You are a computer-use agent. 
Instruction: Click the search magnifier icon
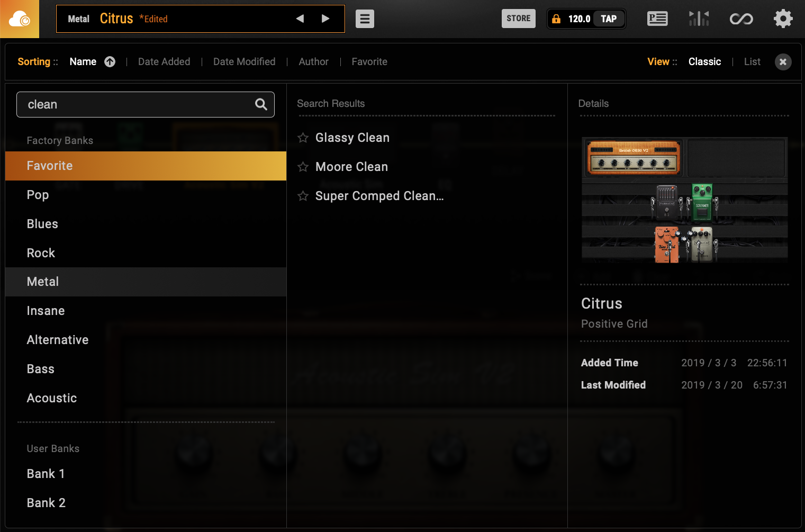261,104
